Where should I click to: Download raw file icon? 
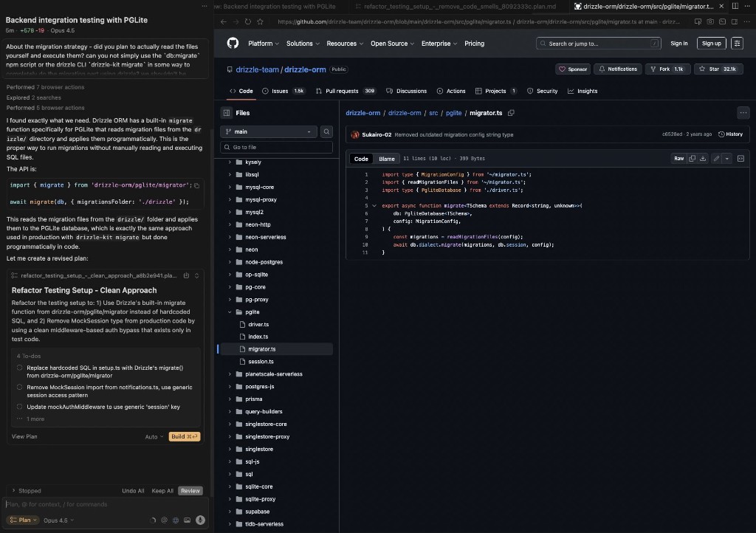pos(703,159)
